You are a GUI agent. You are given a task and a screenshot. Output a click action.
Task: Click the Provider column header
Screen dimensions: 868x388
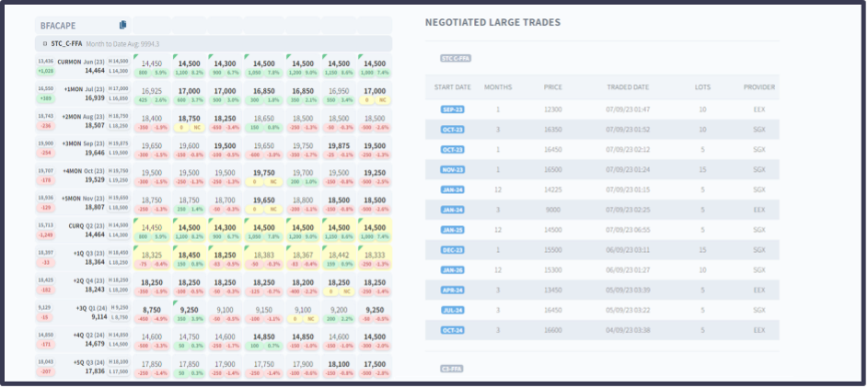(x=758, y=87)
